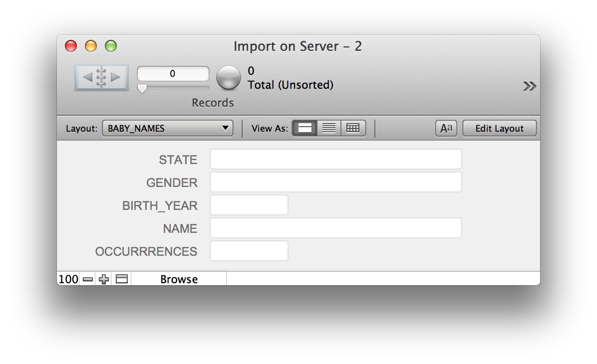Switch to Form view
Viewport: 597px width, 364px height.
[304, 128]
